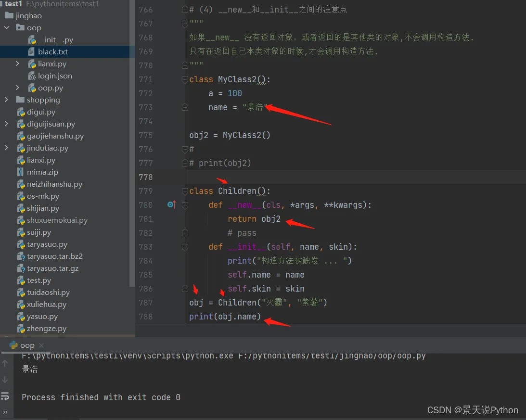The image size is (526, 420).
Task: Click the scroll up arrow in Run panel
Action: click(5, 364)
